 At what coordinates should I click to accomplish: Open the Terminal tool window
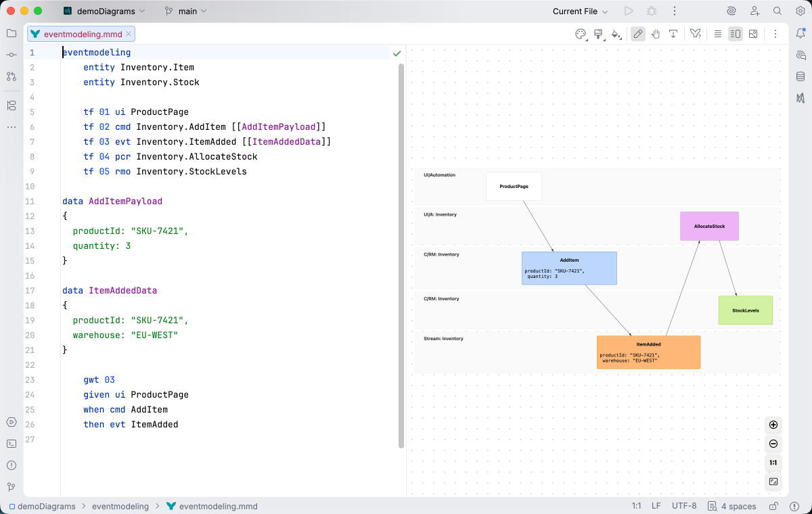(12, 444)
